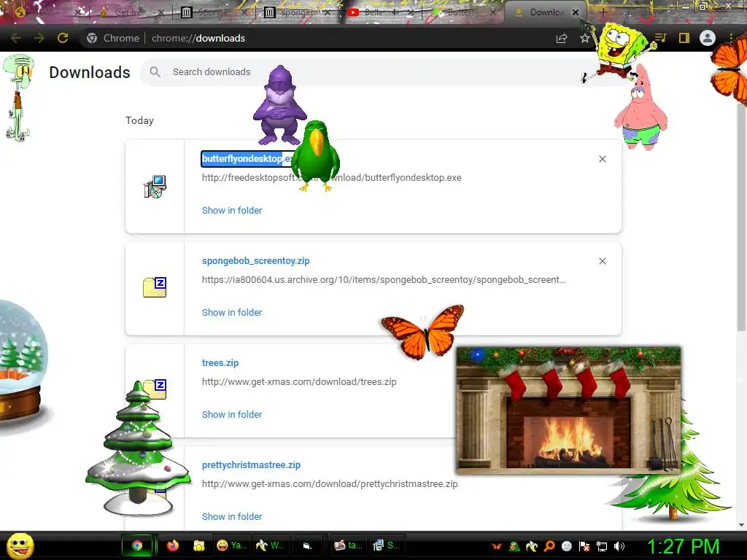Screen dimensions: 747x560
Task: Open the volume speaker tray icon
Action: coord(619,546)
